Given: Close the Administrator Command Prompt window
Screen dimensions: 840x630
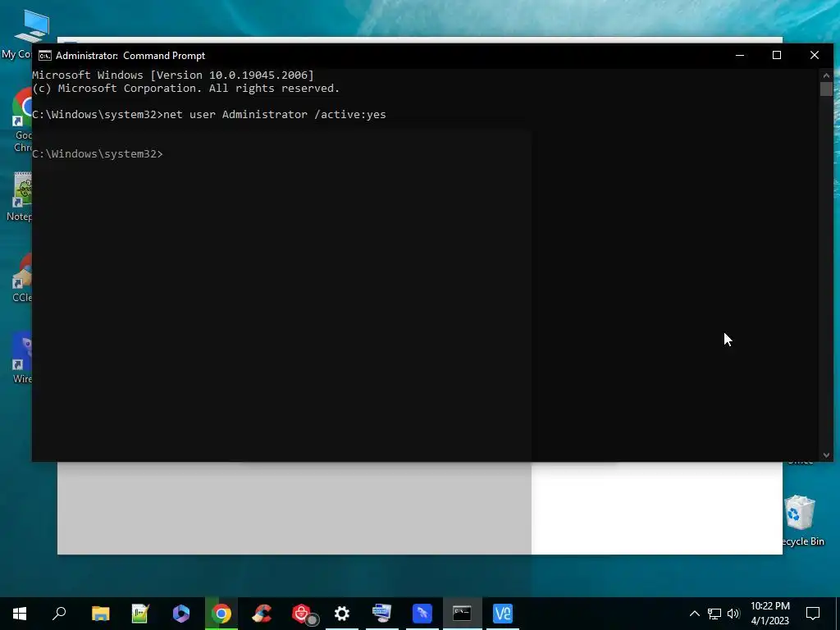Looking at the screenshot, I should click(815, 55).
